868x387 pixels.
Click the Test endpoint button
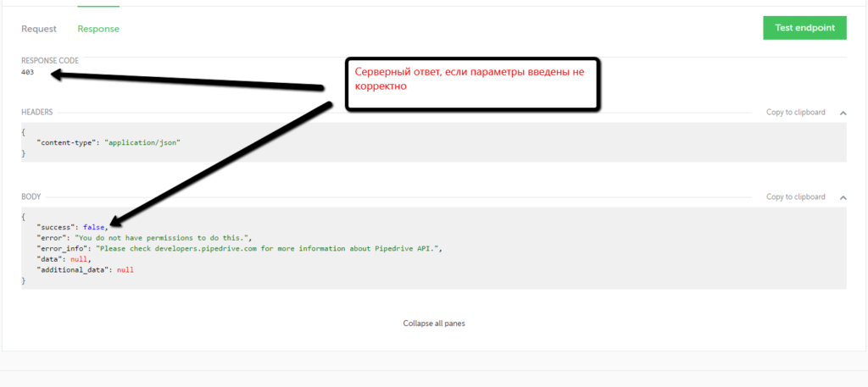click(x=804, y=28)
